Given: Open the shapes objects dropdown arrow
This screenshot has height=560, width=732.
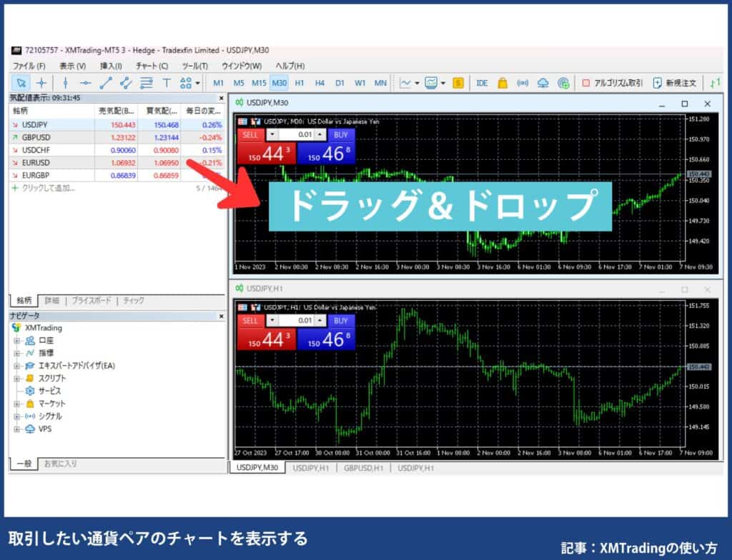Looking at the screenshot, I should (x=197, y=84).
